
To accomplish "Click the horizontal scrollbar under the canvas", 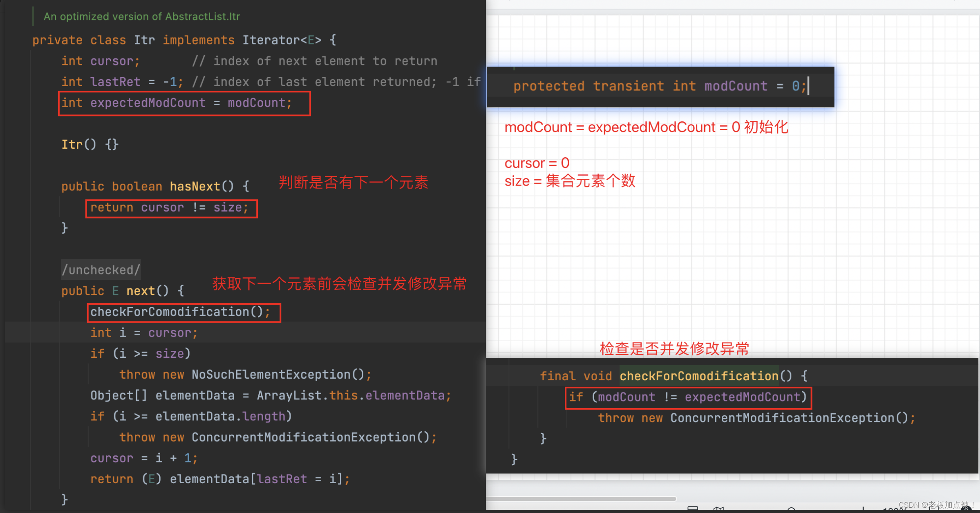I will (x=582, y=499).
